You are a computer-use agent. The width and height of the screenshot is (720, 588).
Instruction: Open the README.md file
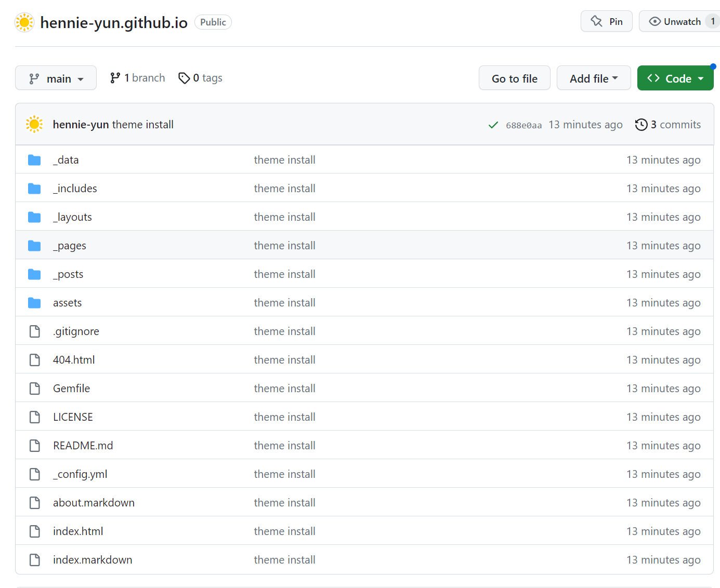click(83, 446)
